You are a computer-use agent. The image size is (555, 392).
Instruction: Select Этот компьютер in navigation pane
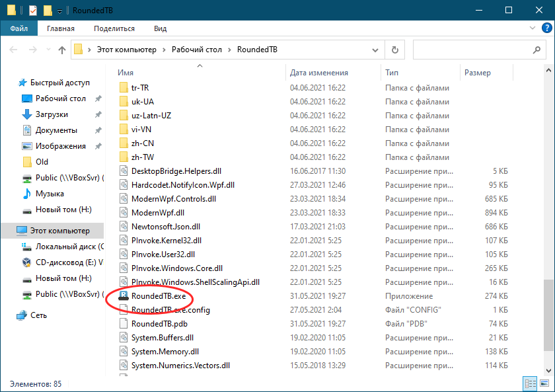tap(52, 231)
